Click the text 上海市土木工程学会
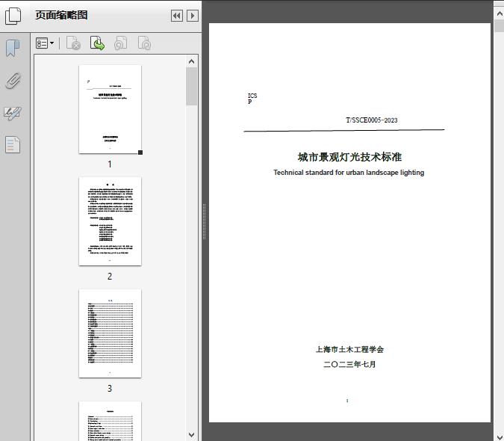 point(349,349)
